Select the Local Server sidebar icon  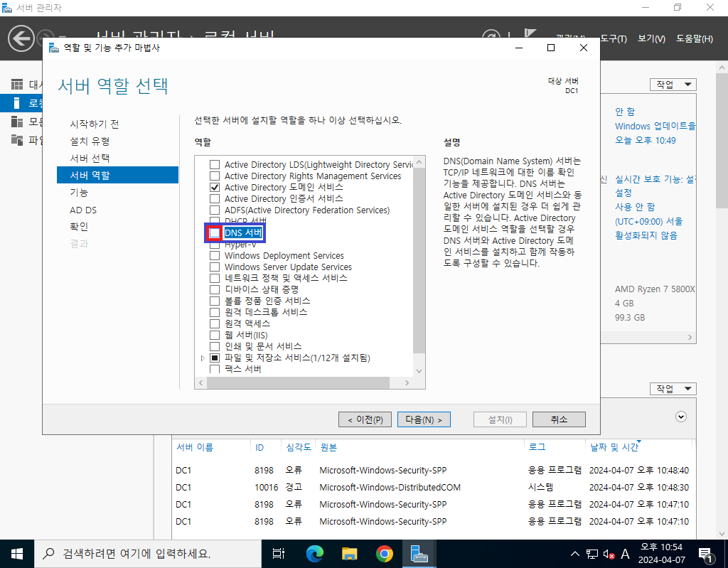click(x=17, y=102)
